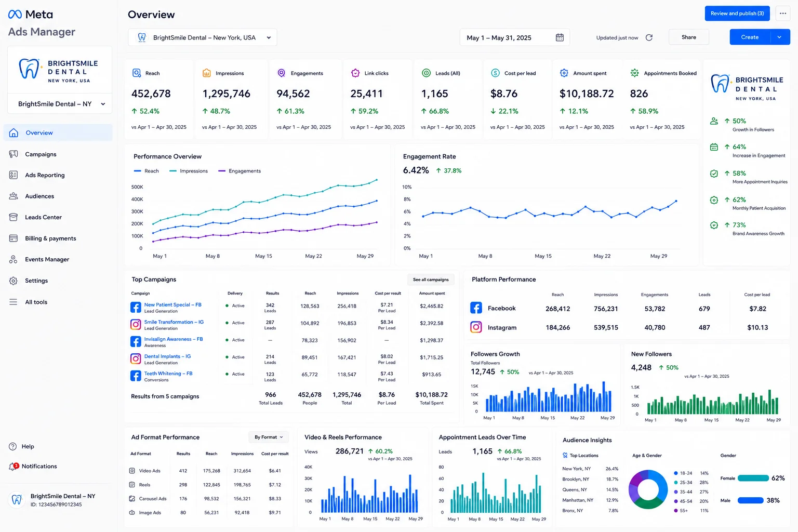Click the Impressions metric card icon
This screenshot has height=532, width=798.
click(207, 73)
